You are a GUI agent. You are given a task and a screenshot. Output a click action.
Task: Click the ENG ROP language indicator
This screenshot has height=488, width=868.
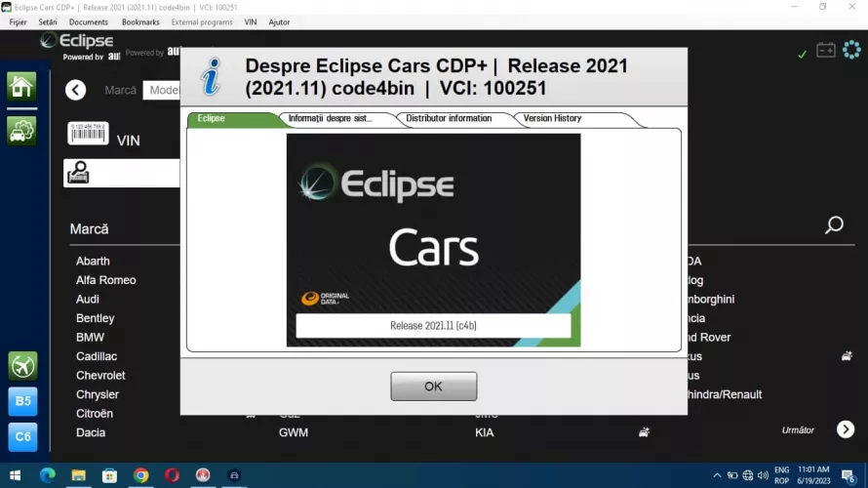pos(781,475)
